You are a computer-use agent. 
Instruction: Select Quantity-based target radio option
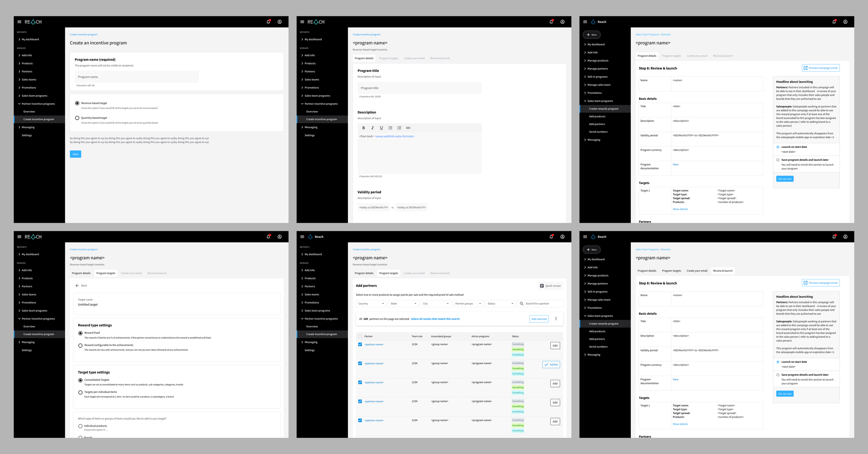point(77,118)
